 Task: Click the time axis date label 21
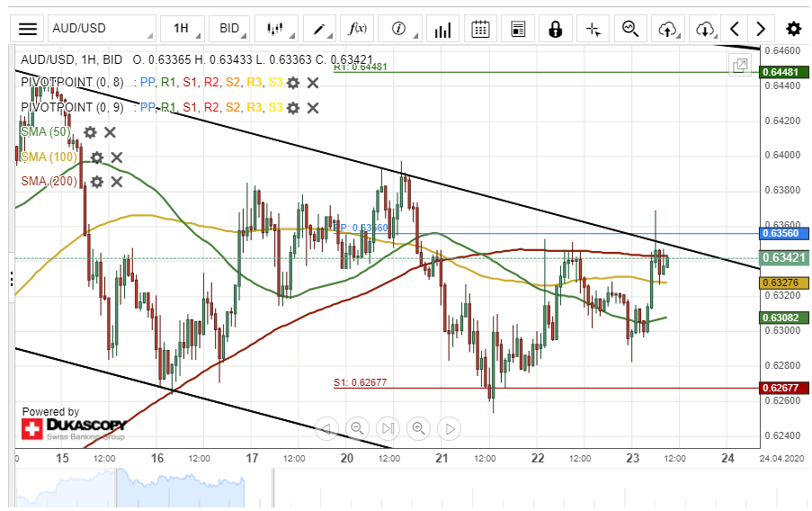(x=442, y=458)
